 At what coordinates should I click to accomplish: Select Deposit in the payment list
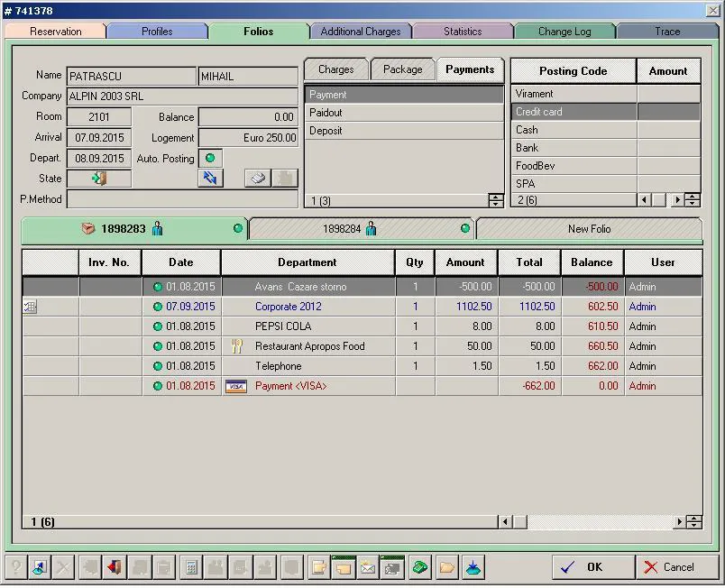click(404, 131)
